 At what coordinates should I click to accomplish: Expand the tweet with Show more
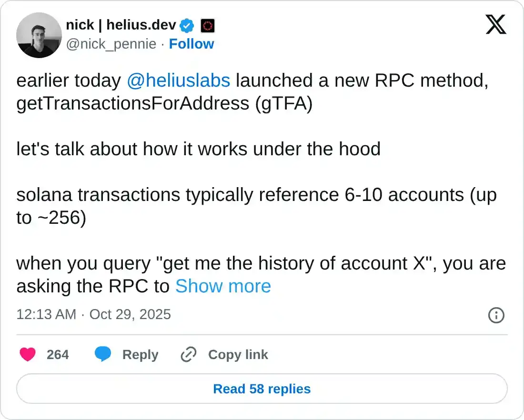[223, 286]
